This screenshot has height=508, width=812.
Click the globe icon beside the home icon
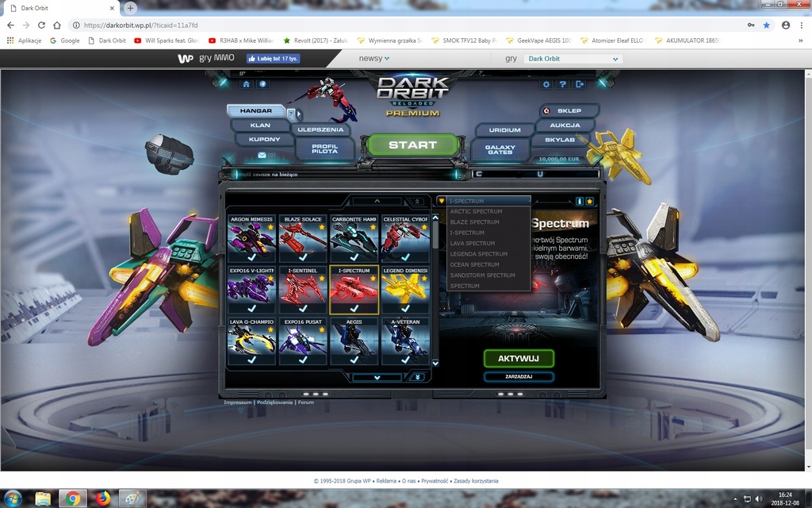click(262, 84)
